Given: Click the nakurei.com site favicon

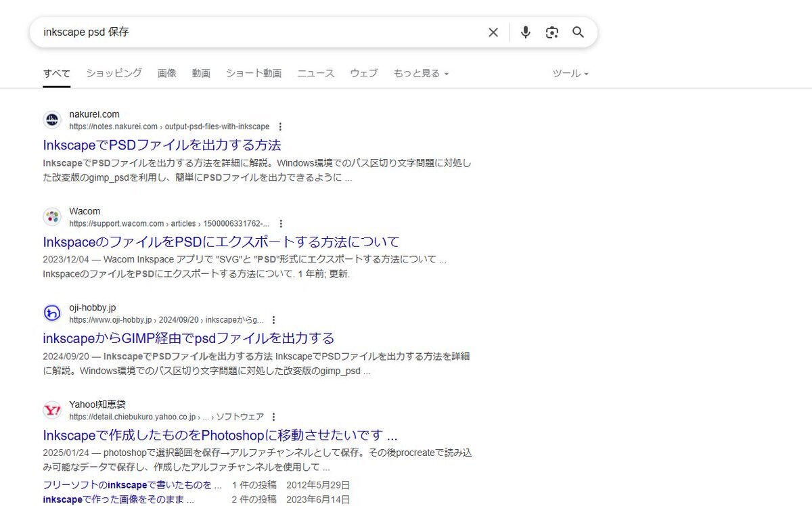Looking at the screenshot, I should tap(52, 120).
